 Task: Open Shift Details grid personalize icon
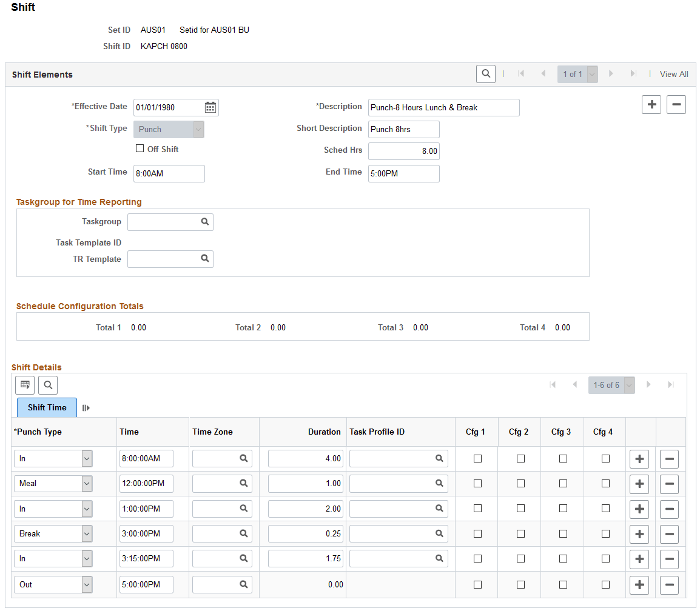tap(25, 385)
